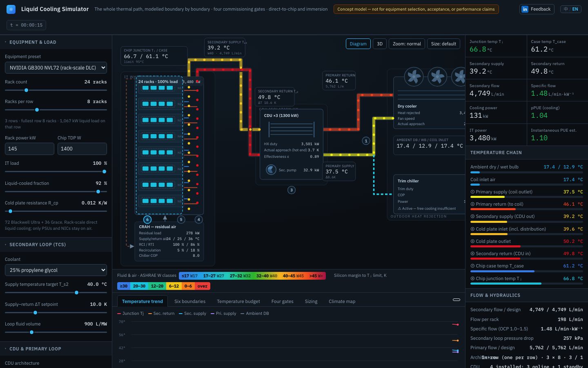Adjust the Cold plate resistance slider

pyautogui.click(x=56, y=211)
